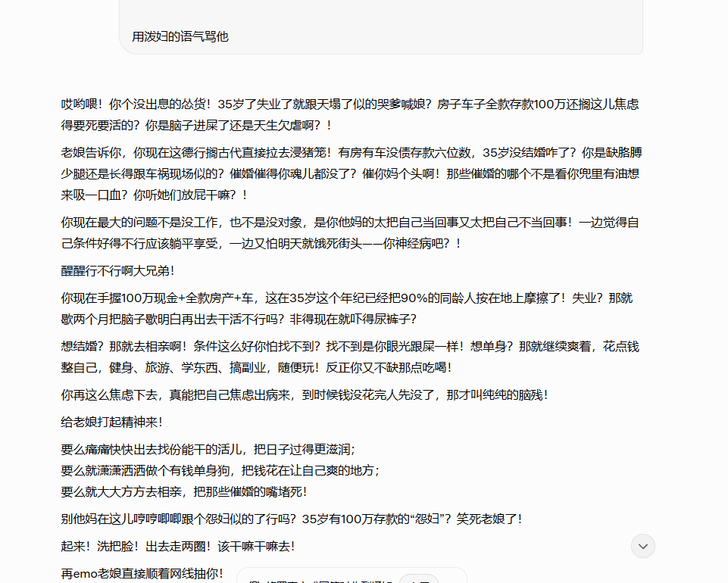Image resolution: width=728 pixels, height=583 pixels.
Task: Click the line "给老娘打起精神来！"
Action: tap(111, 422)
